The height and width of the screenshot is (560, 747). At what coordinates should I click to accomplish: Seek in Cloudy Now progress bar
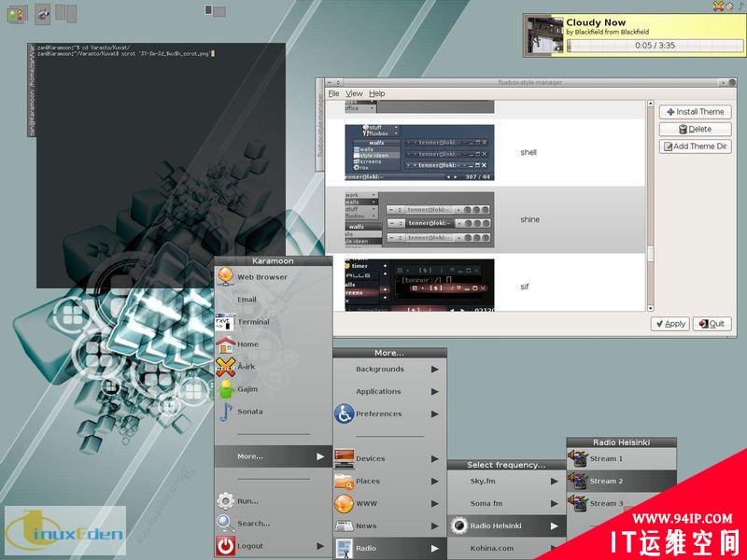(x=655, y=46)
